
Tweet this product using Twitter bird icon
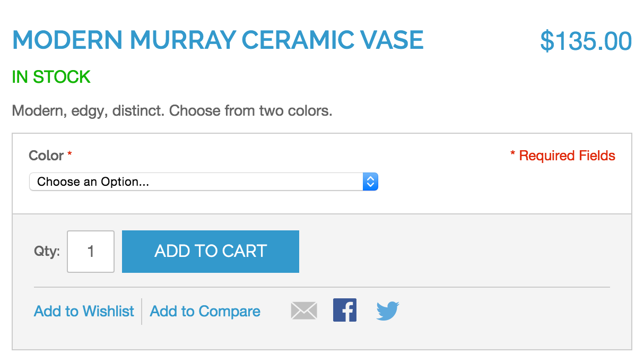click(388, 311)
